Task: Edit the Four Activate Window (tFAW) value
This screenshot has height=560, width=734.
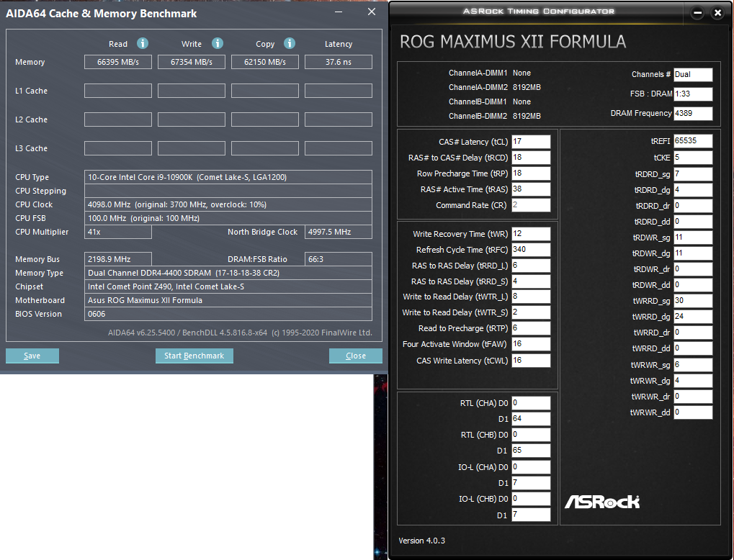Action: click(x=531, y=344)
